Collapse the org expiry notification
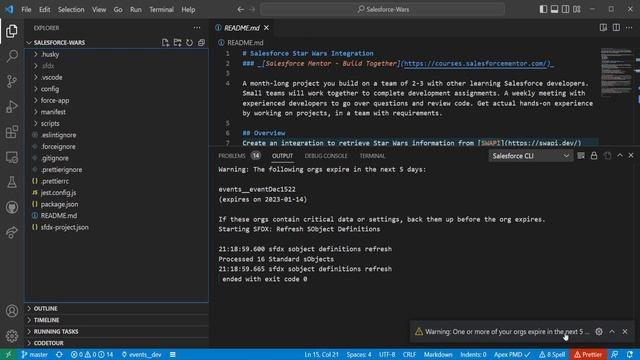 click(x=612, y=331)
